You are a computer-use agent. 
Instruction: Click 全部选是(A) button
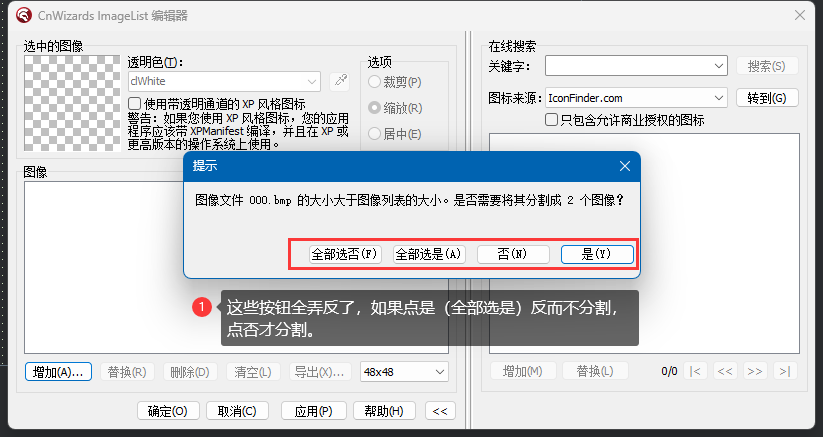429,254
